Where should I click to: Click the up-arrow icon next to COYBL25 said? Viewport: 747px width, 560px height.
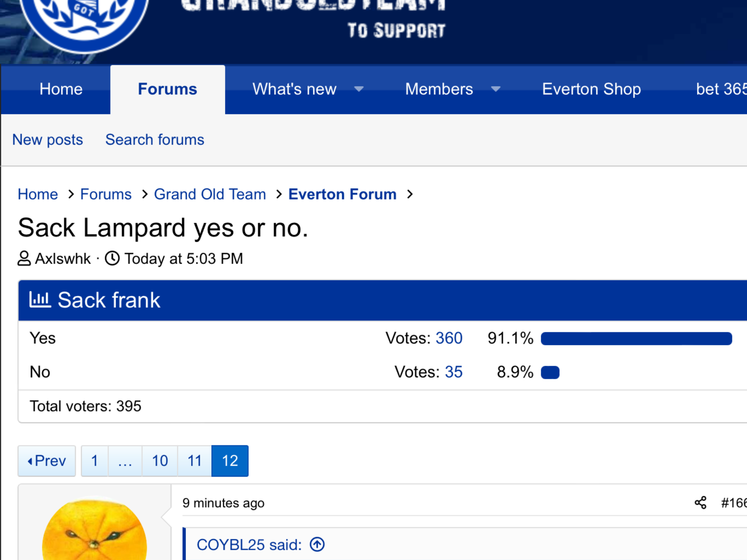317,545
